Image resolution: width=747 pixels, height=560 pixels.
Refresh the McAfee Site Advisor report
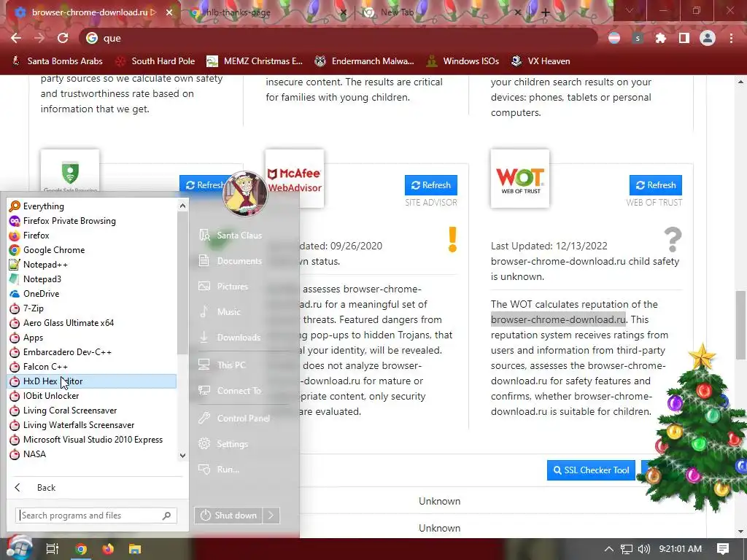(x=431, y=184)
